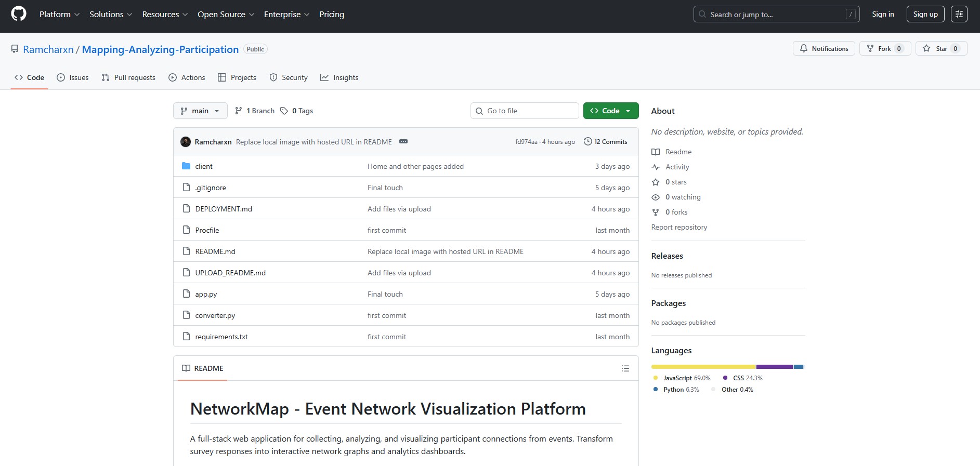Expand the Platform menu in header
The image size is (980, 466).
59,14
